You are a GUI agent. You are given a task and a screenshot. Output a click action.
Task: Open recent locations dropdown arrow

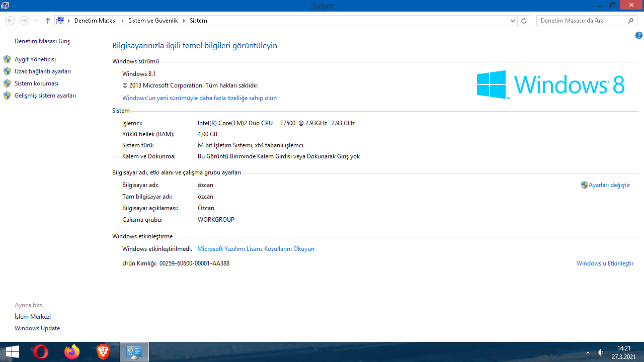[x=36, y=21]
